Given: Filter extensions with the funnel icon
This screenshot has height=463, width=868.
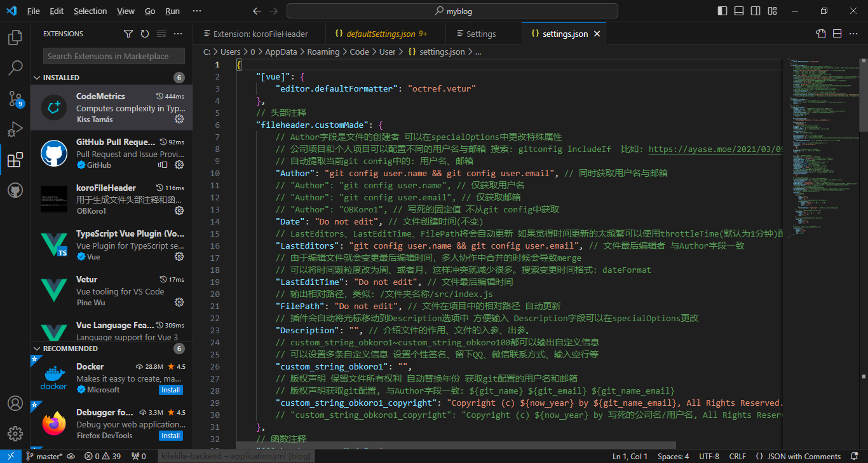Looking at the screenshot, I should [128, 34].
